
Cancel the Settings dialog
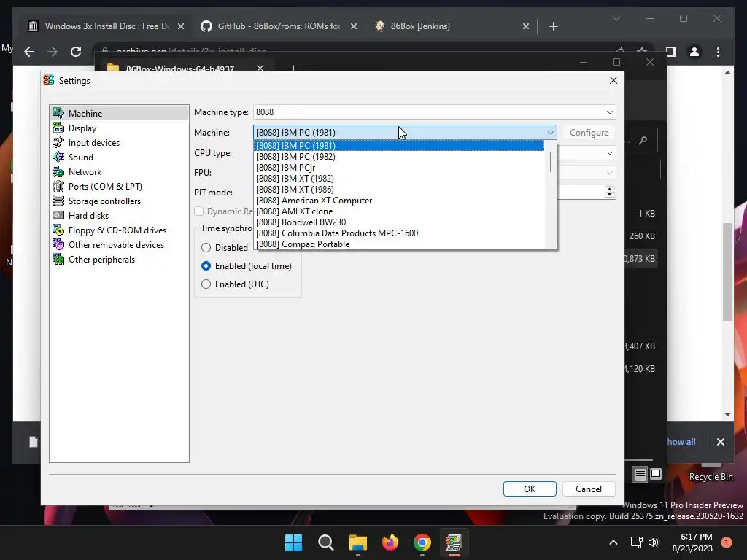[589, 489]
